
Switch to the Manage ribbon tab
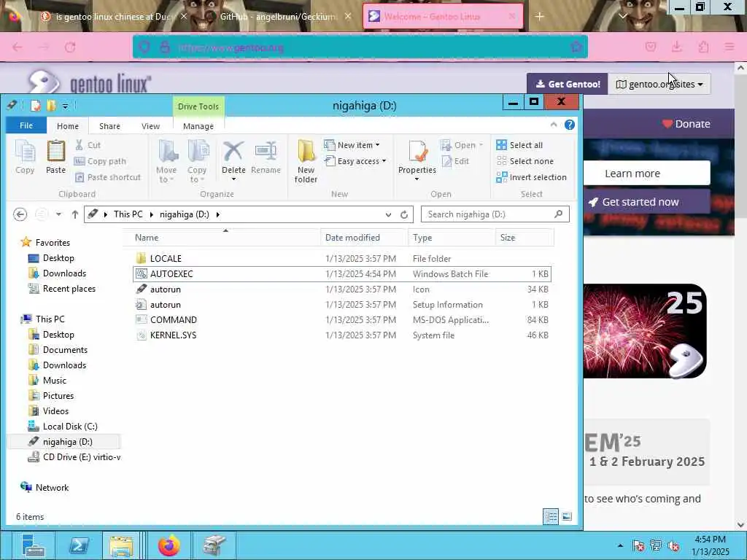198,125
